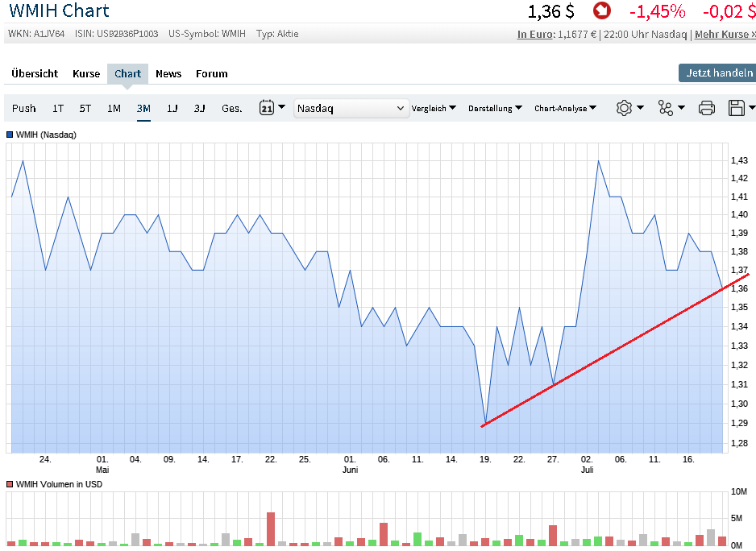The height and width of the screenshot is (551, 756).
Task: Select the Push time range
Action: pos(23,109)
